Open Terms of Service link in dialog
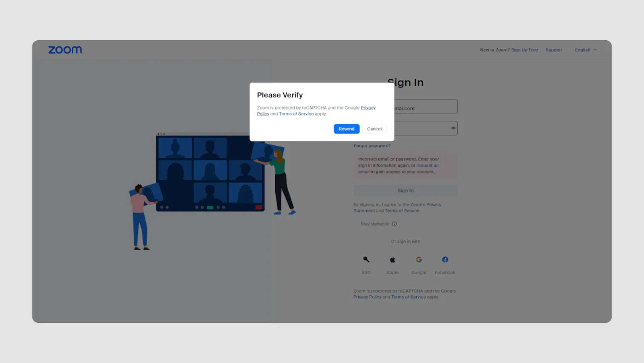 click(x=296, y=114)
